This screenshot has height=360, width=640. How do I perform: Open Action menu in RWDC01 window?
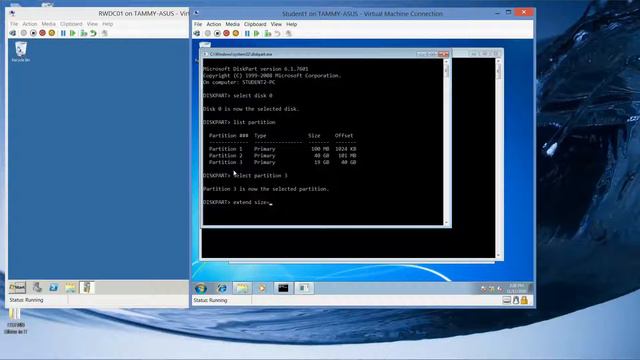29,24
